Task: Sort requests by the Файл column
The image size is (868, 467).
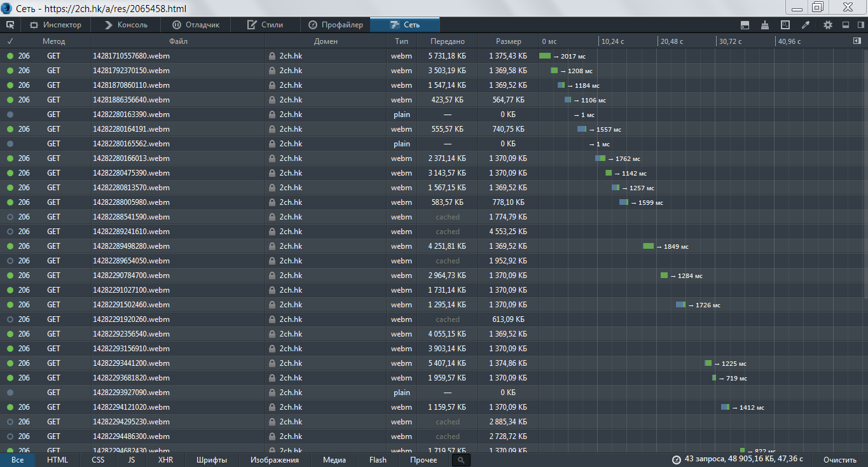Action: [x=178, y=41]
